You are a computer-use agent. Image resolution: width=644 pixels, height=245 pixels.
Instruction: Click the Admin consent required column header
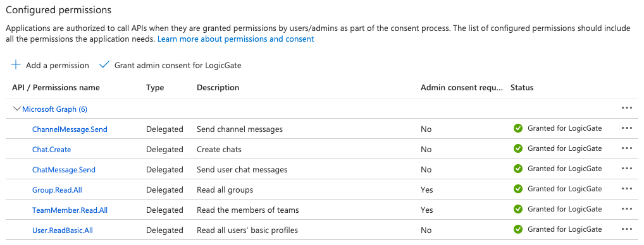[x=462, y=88]
